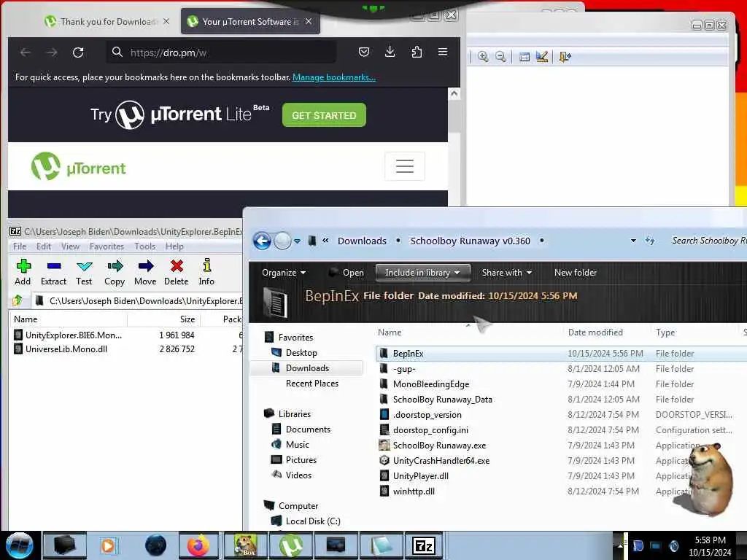
Task: Click the GET STARTED button
Action: (324, 115)
